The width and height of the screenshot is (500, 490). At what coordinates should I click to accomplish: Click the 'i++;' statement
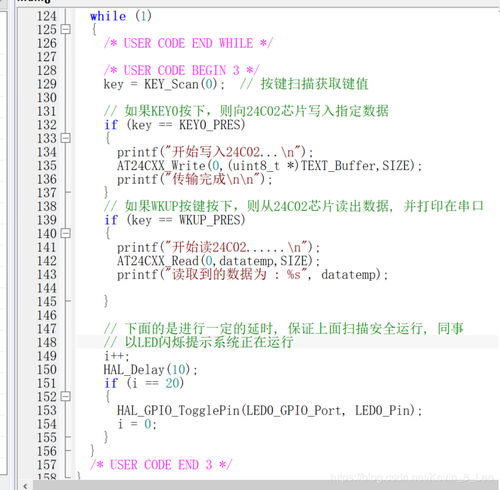pos(117,356)
